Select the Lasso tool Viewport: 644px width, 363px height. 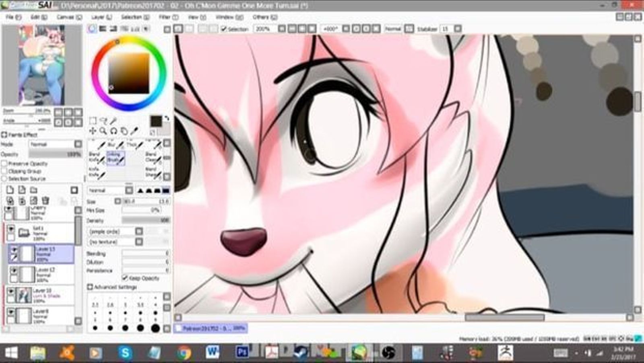[103, 121]
